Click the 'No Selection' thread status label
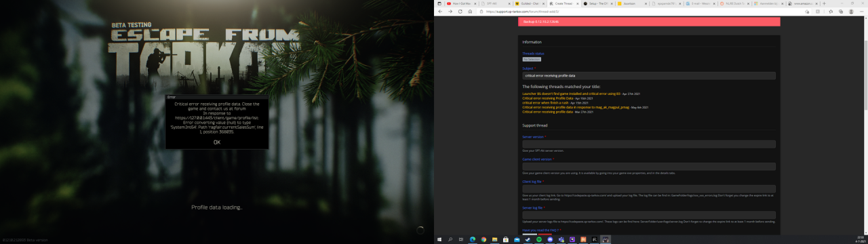The image size is (868, 244). pyautogui.click(x=532, y=60)
